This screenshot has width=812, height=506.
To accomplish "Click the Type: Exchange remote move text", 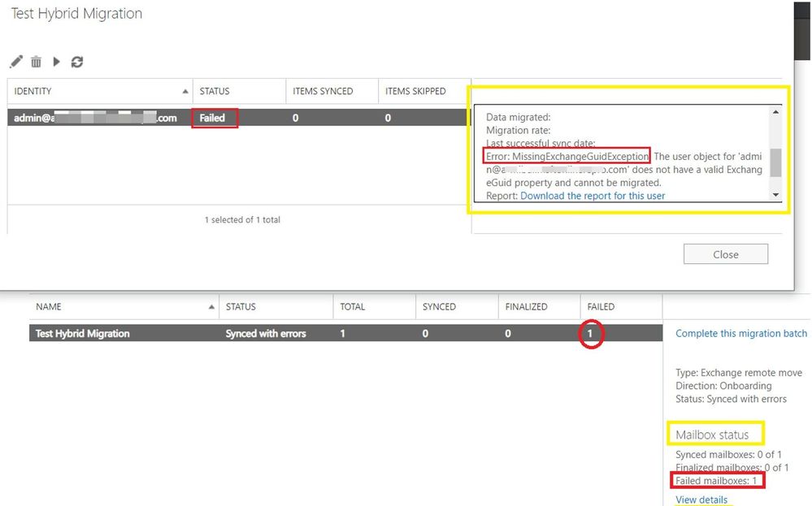I will pos(739,373).
